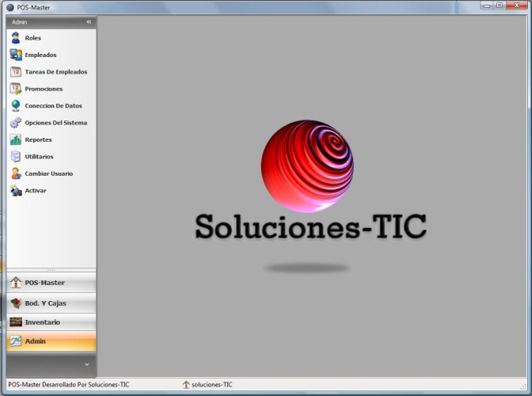This screenshot has height=396, width=532.
Task: Click the Opciones Del Sistema gears icon
Action: 16,123
